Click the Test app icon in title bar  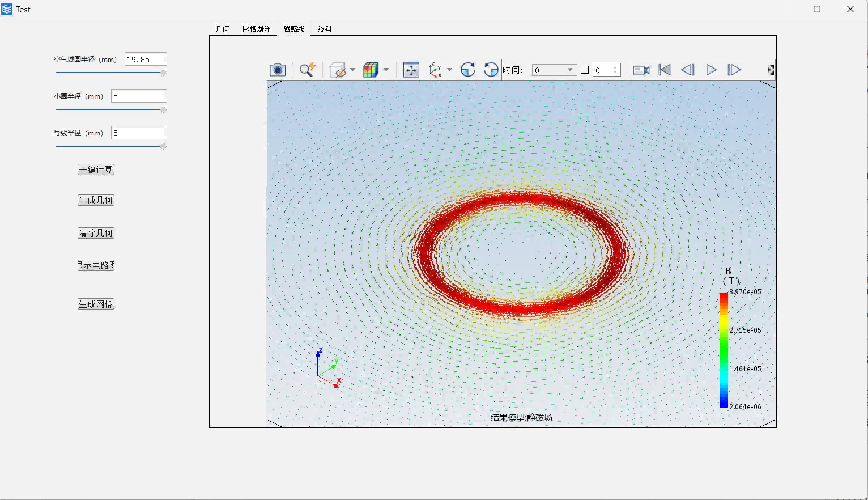click(x=7, y=9)
